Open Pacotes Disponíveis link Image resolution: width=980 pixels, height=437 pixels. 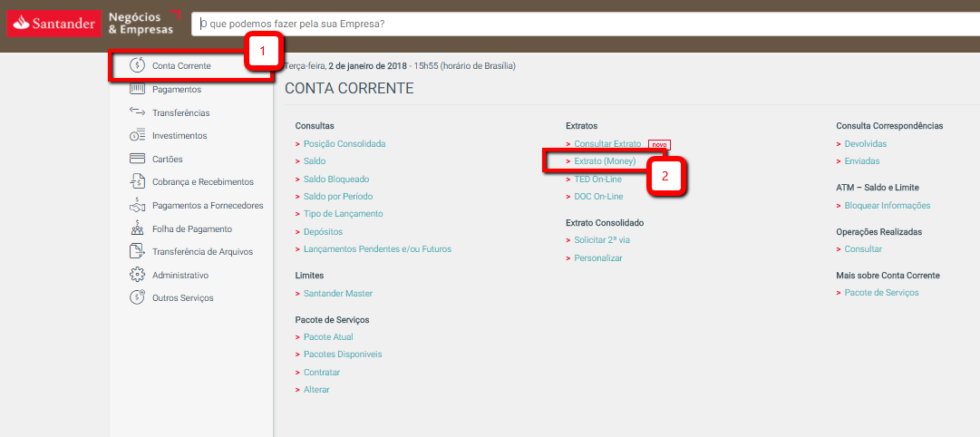(343, 354)
